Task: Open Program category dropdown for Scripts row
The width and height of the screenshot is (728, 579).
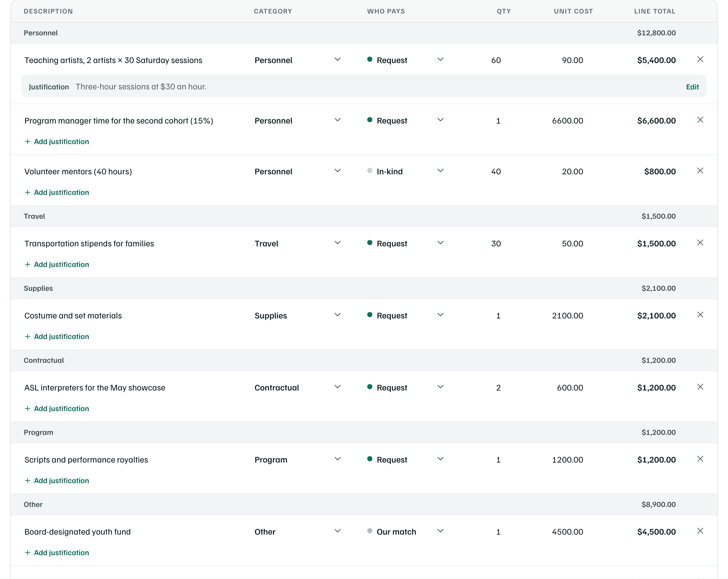Action: pos(298,460)
